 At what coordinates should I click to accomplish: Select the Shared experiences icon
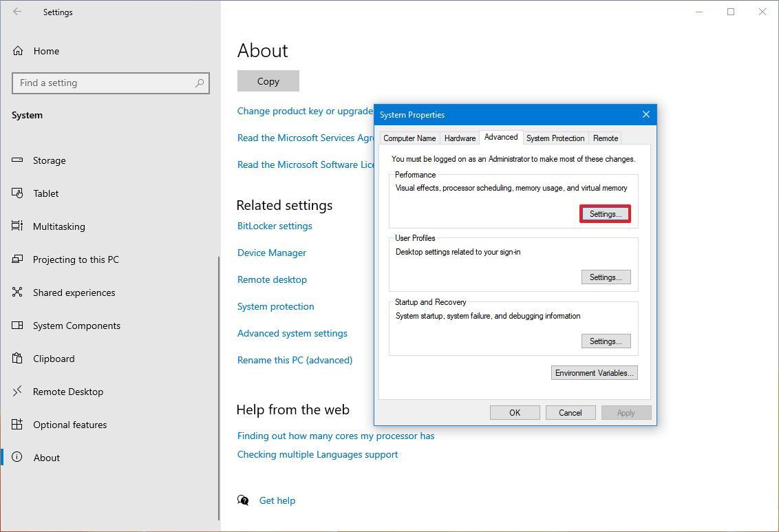pos(18,292)
